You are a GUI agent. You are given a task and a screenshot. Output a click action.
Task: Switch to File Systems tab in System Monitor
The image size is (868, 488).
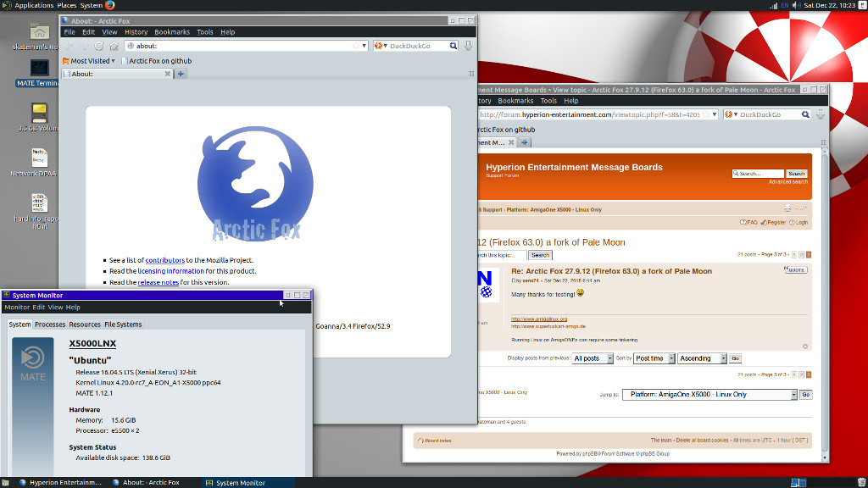coord(123,324)
